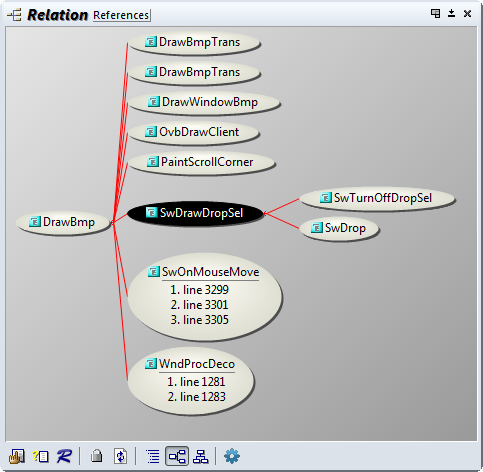Click the refresh document icon
The width and height of the screenshot is (483, 472).
(x=120, y=456)
